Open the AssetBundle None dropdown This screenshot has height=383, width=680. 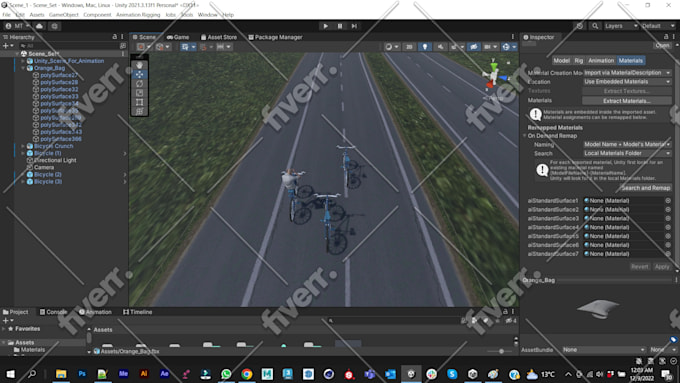604,350
